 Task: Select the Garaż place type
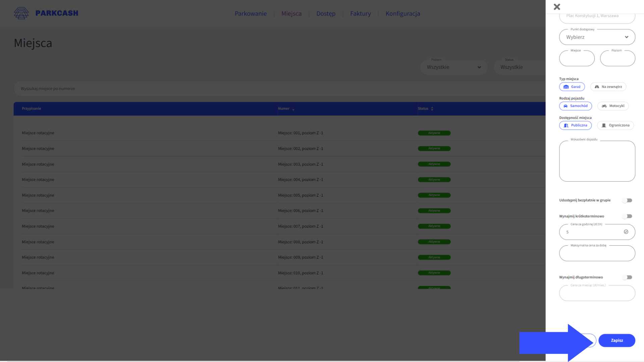[572, 87]
